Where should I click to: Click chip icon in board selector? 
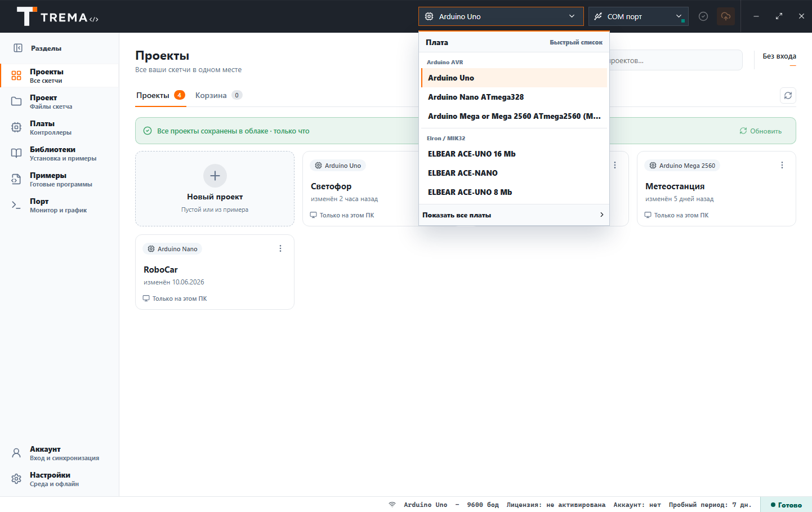(x=429, y=16)
